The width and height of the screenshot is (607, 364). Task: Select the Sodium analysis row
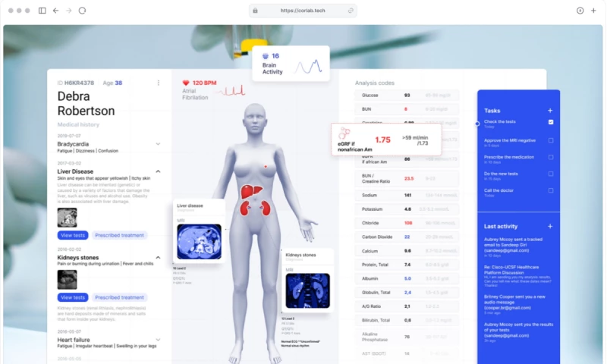pos(407,196)
